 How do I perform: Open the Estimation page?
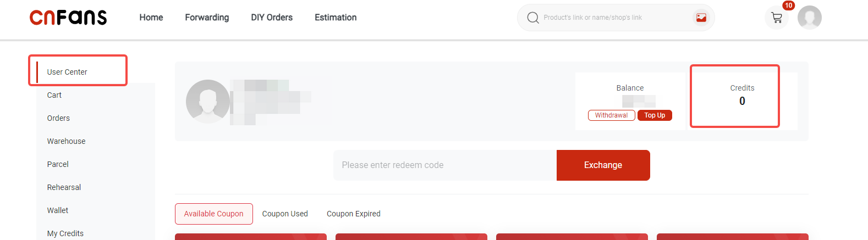[x=336, y=18]
